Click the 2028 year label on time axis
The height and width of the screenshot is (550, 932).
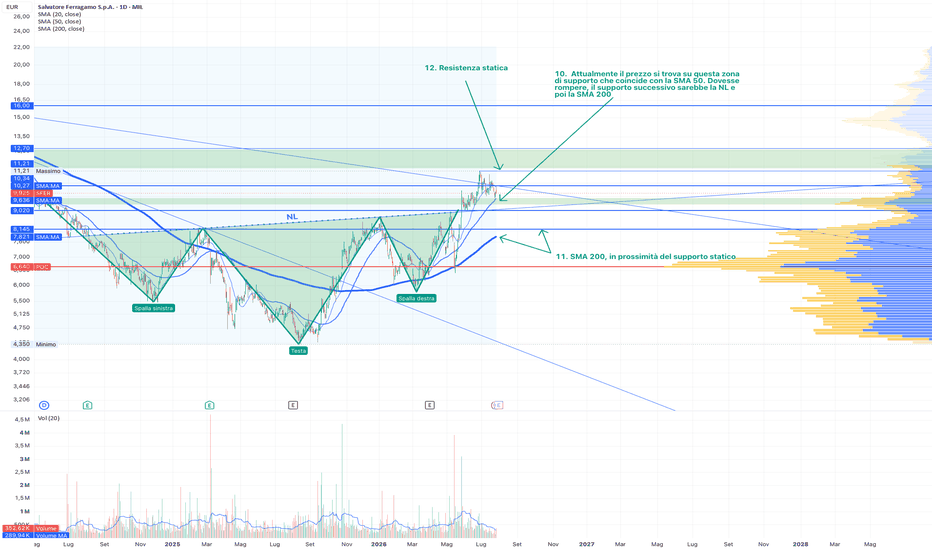click(801, 544)
